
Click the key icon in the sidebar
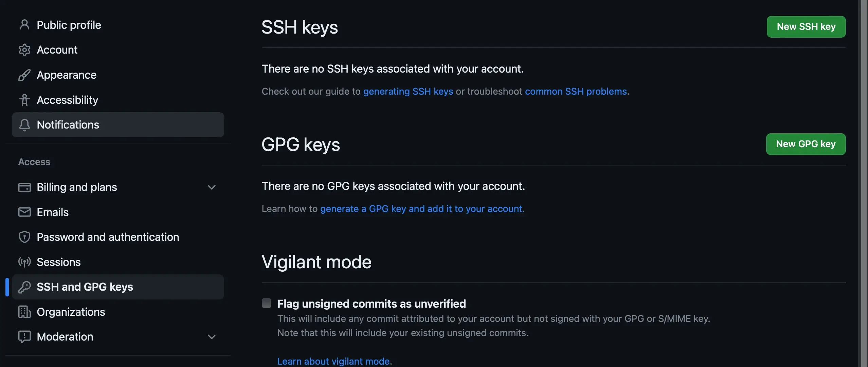[x=24, y=287]
